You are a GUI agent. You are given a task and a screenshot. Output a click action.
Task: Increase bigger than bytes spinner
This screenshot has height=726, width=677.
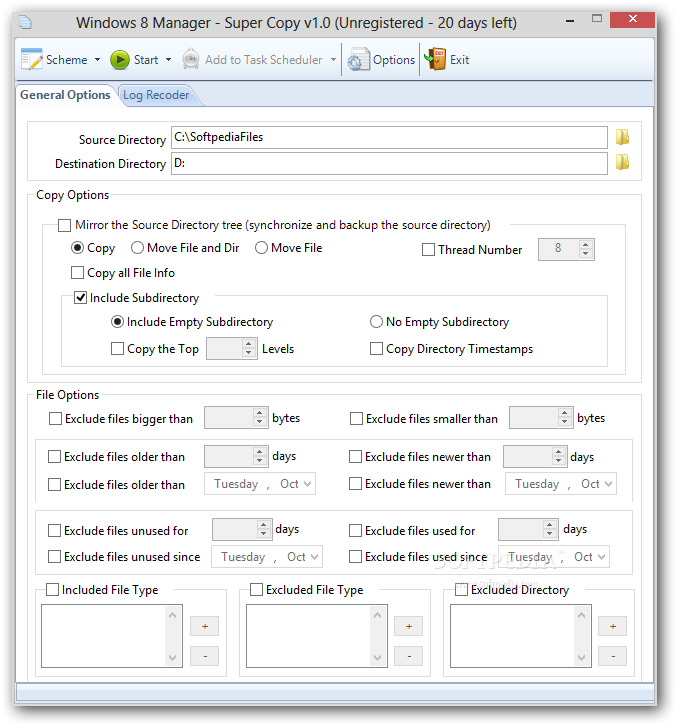[259, 413]
